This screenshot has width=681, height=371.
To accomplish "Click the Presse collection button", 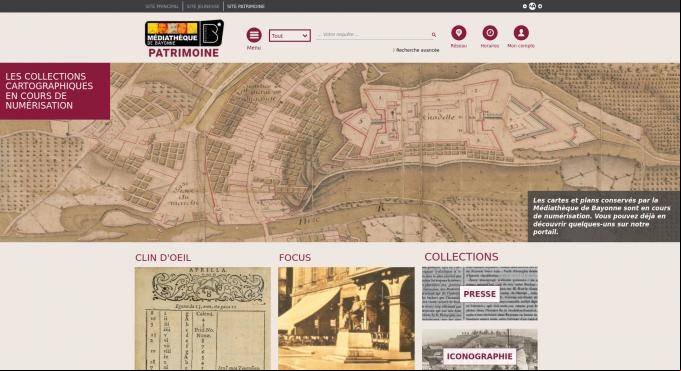I will (x=479, y=294).
